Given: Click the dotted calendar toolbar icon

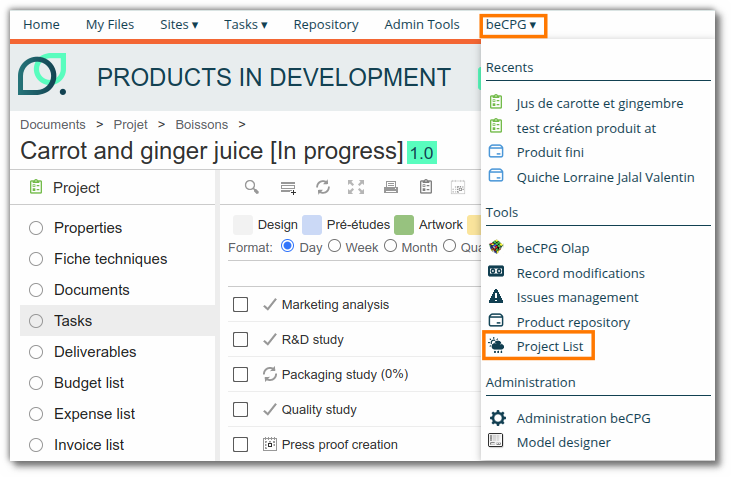Looking at the screenshot, I should coord(458,187).
